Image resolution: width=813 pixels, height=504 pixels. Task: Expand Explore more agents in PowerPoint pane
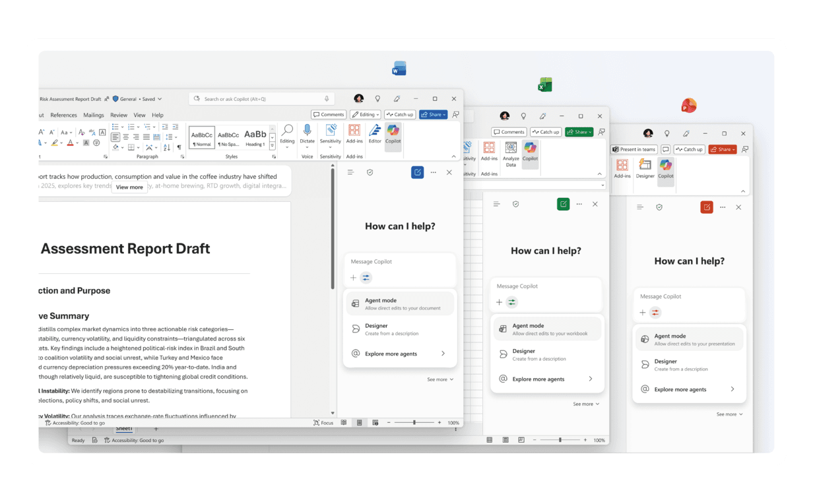[x=690, y=389]
